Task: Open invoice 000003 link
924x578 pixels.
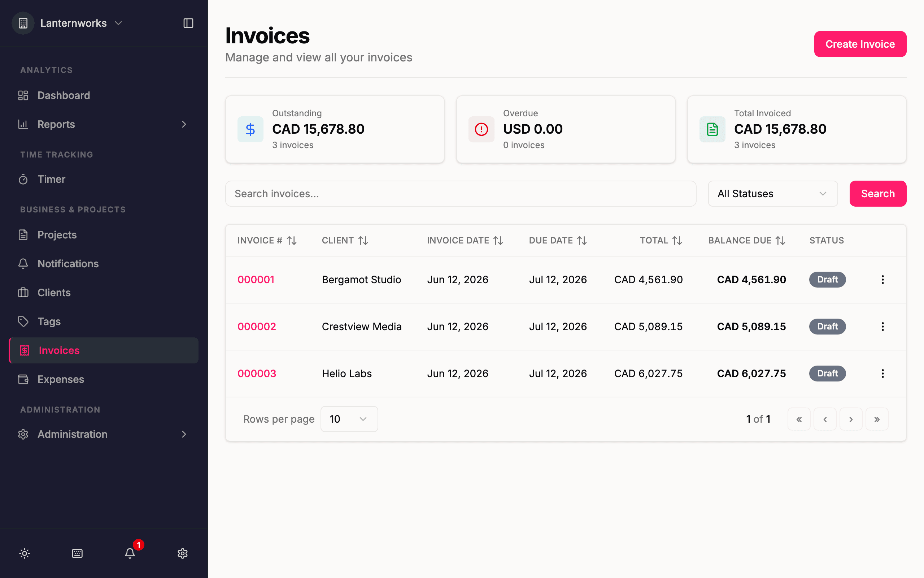Action: [x=257, y=374]
